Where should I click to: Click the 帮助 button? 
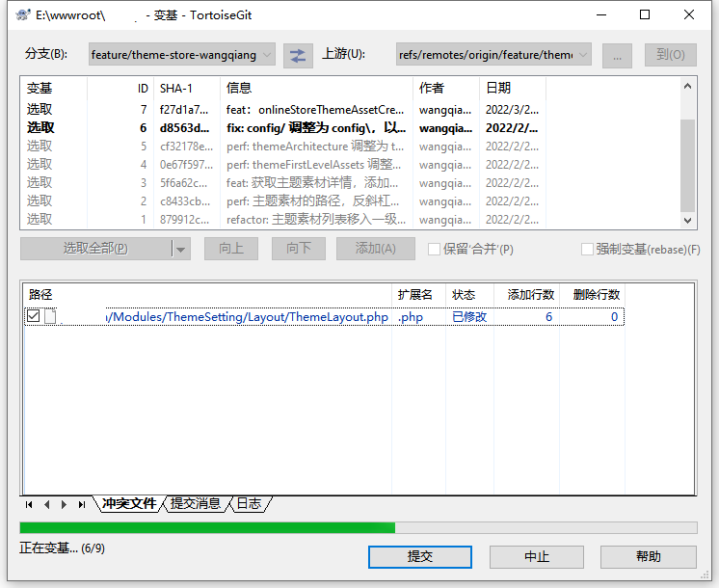click(649, 557)
